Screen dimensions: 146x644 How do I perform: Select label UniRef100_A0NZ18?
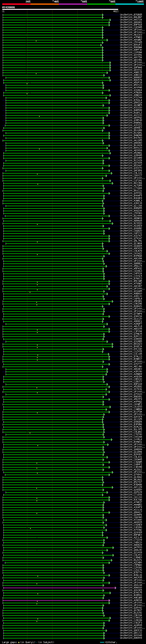pos(131,600)
